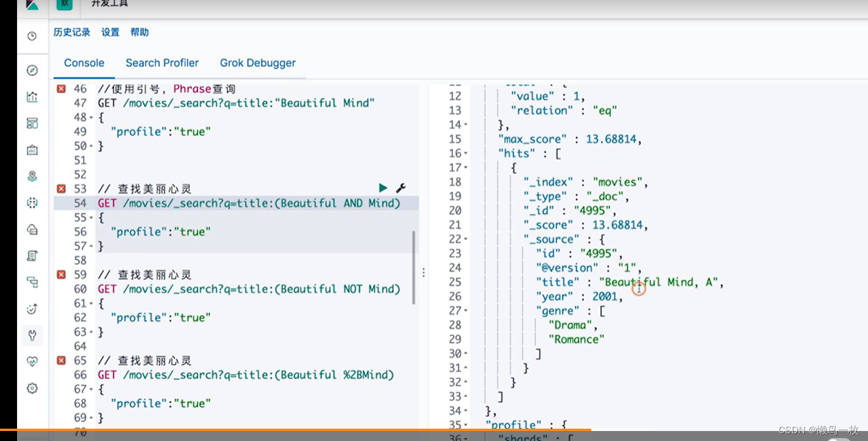
Task: Click the "@version" : "1" response line
Action: 589,268
